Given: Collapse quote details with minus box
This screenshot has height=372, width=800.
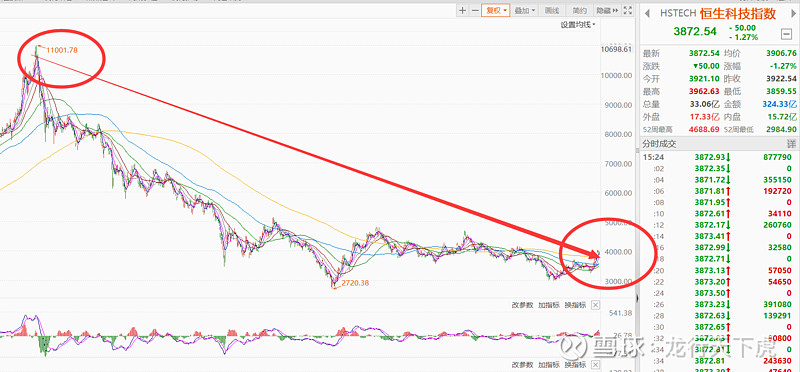Looking at the screenshot, I should [x=786, y=34].
